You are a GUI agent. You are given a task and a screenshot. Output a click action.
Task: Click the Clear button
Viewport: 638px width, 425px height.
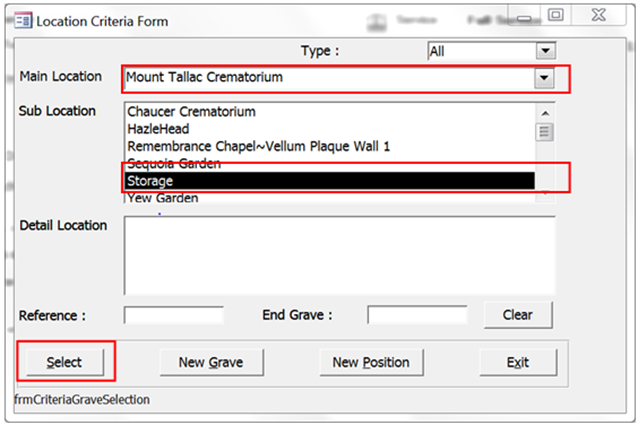tap(518, 315)
